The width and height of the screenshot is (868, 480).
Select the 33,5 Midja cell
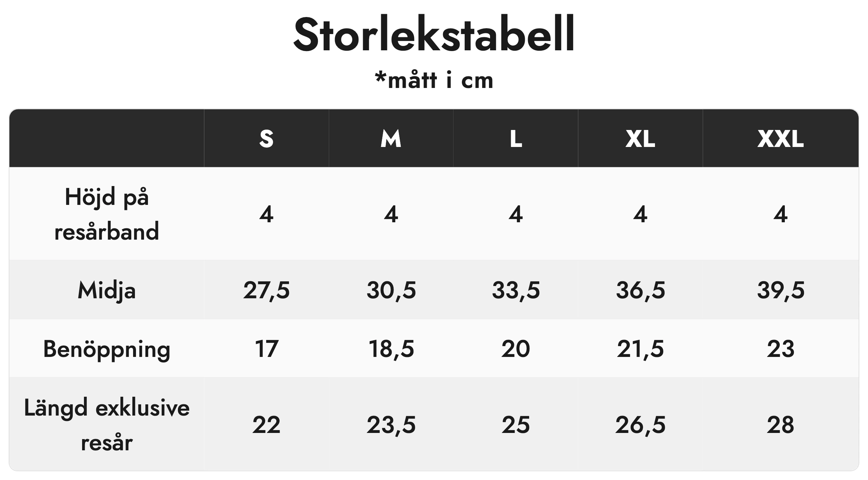516,290
